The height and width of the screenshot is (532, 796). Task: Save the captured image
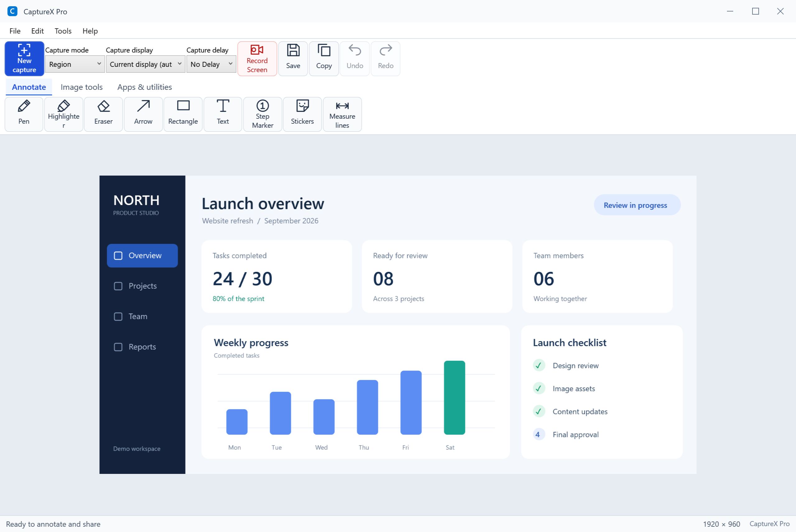click(293, 59)
